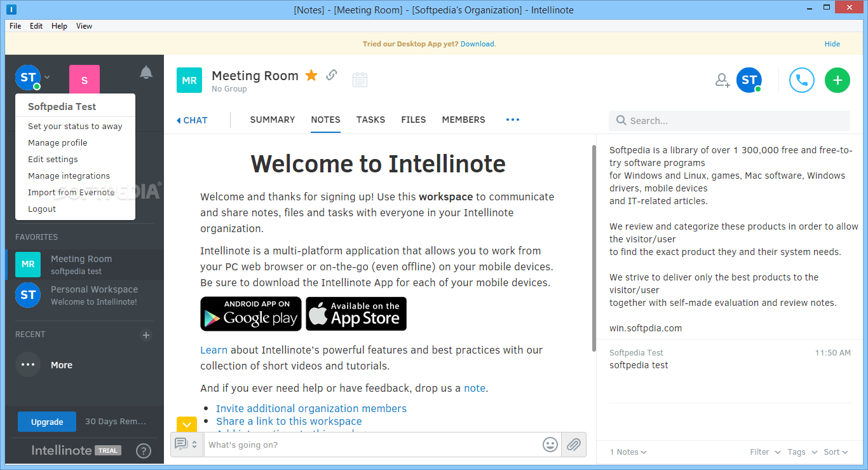Viewport: 868px width, 470px height.
Task: Click the search magnifier icon
Action: (x=620, y=120)
